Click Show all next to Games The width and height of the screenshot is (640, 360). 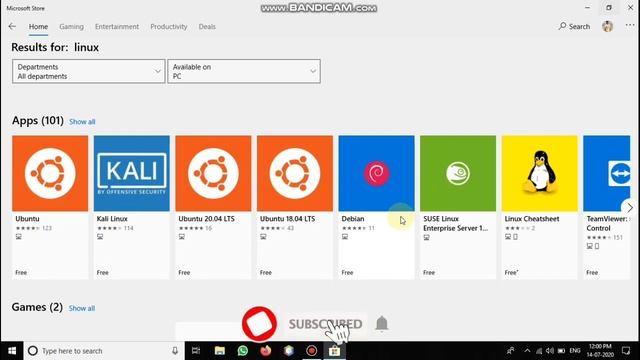82,308
